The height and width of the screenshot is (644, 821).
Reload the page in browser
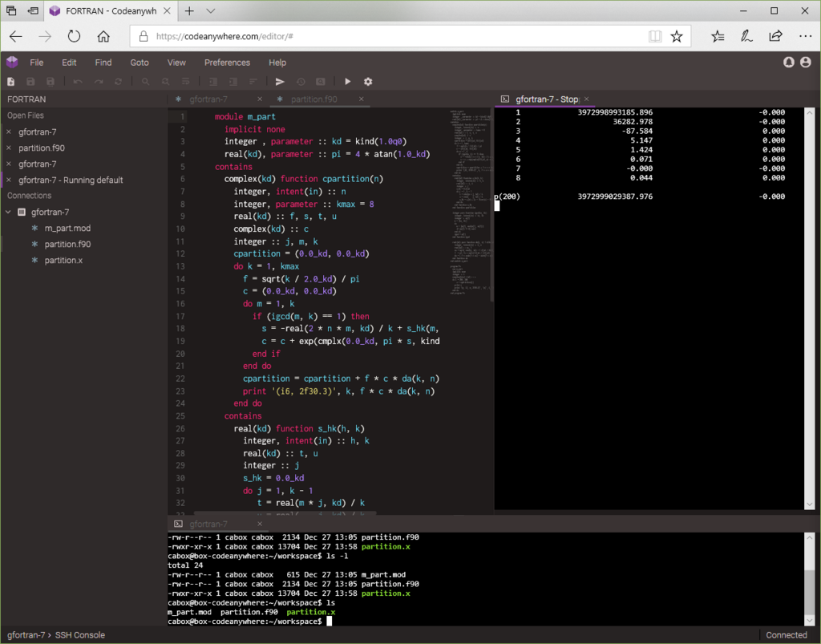75,36
